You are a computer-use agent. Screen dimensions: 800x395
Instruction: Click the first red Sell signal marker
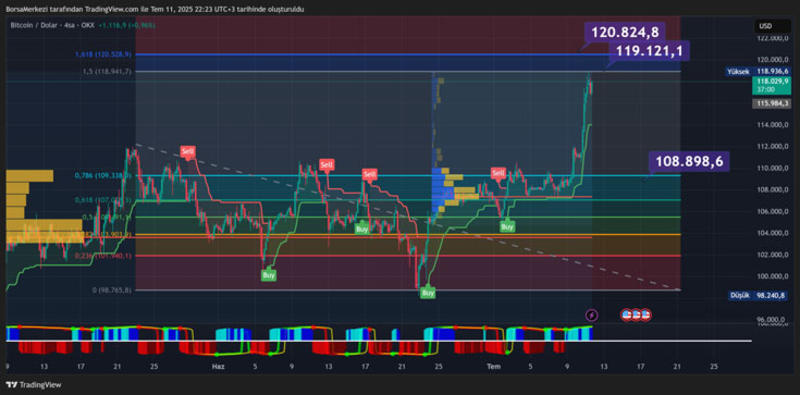[x=188, y=151]
